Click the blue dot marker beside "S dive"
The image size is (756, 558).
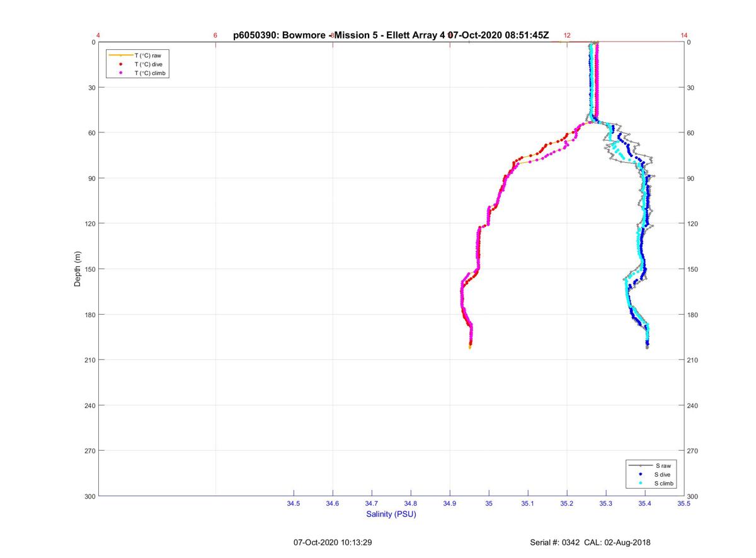click(640, 474)
